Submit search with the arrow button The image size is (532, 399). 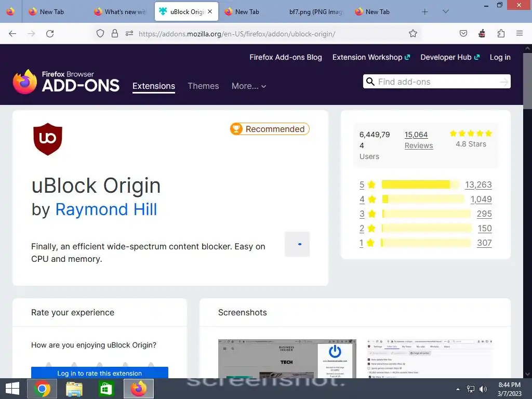click(504, 82)
